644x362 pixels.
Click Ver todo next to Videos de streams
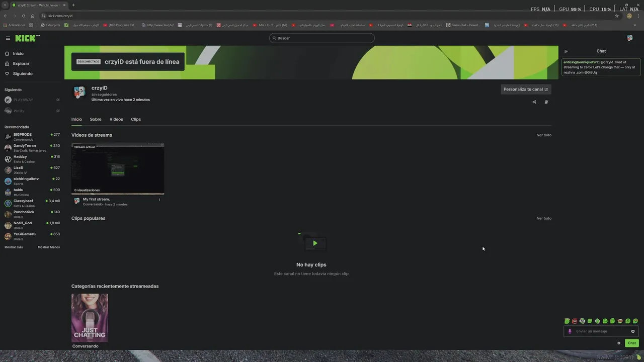click(x=544, y=135)
